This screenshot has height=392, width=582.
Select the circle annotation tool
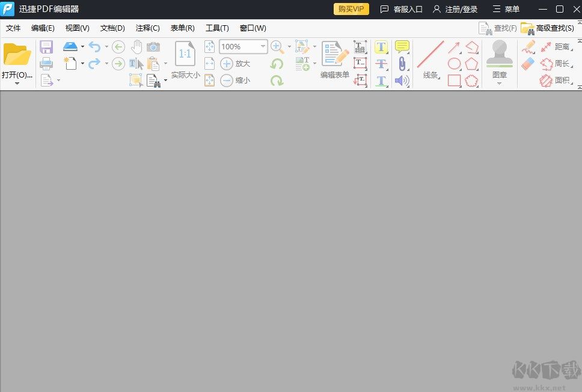(x=453, y=64)
